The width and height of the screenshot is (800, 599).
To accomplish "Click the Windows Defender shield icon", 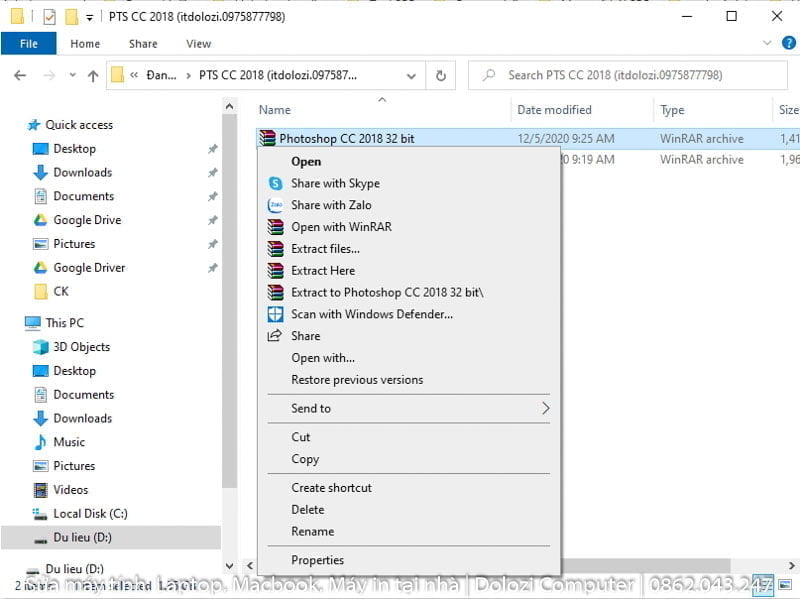I will [275, 314].
